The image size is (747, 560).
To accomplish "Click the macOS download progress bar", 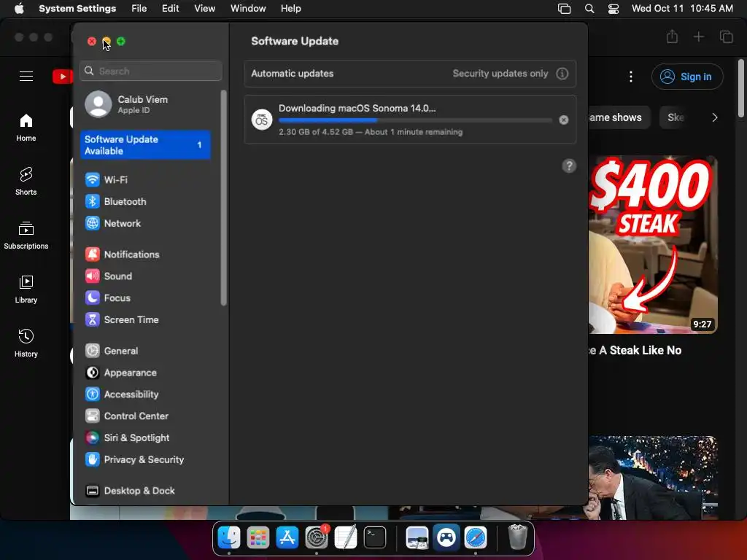I will 415,120.
